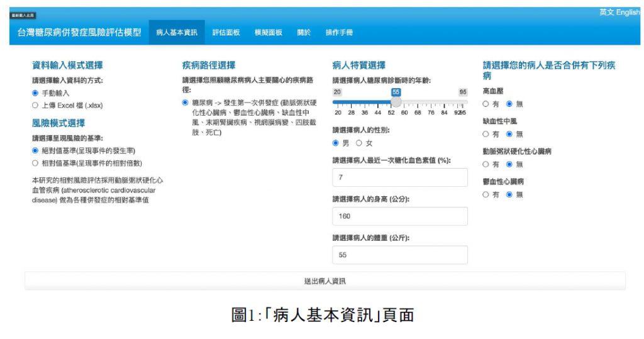
Task: Select 手動輸入 radio option
Action: coord(35,92)
